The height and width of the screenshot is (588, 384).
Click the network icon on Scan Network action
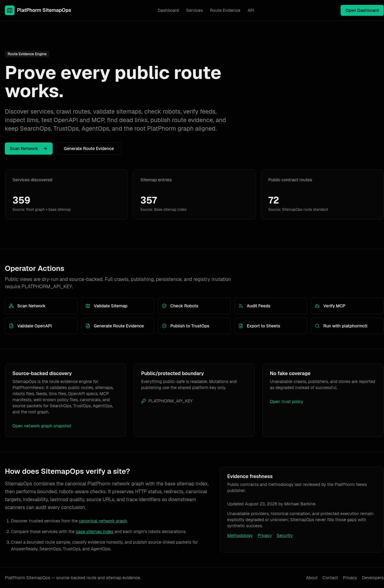(x=11, y=306)
